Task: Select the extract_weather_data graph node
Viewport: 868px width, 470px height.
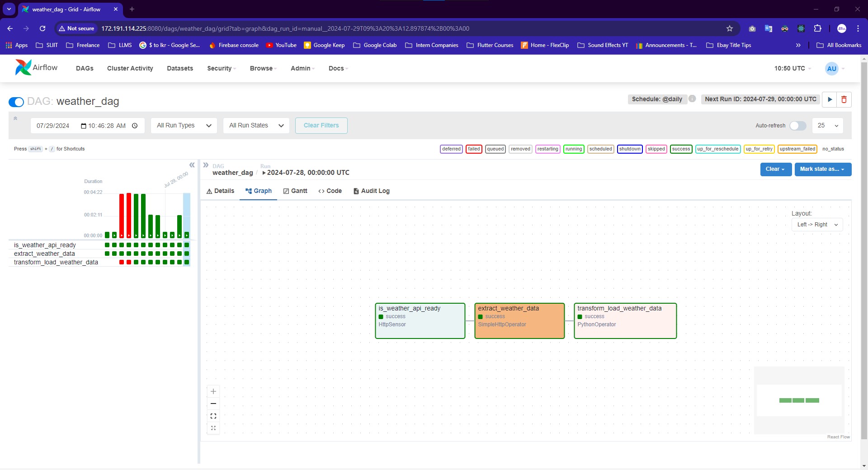Action: point(519,321)
